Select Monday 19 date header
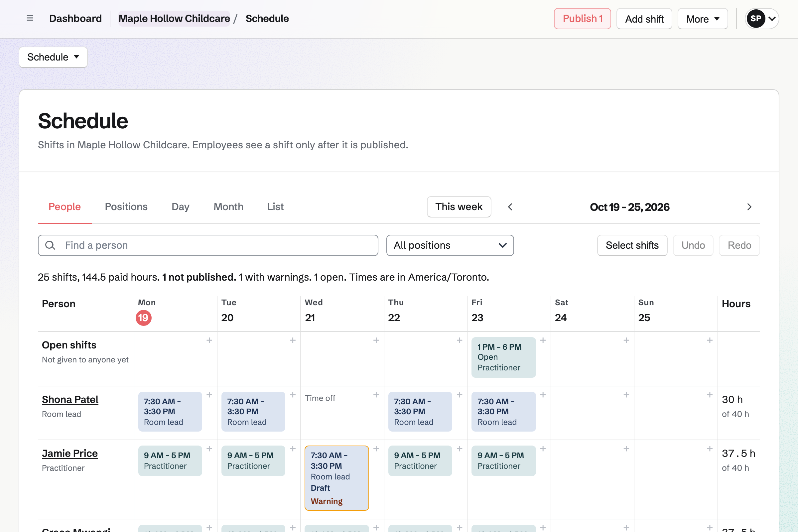Image resolution: width=798 pixels, height=532 pixels. tap(144, 318)
